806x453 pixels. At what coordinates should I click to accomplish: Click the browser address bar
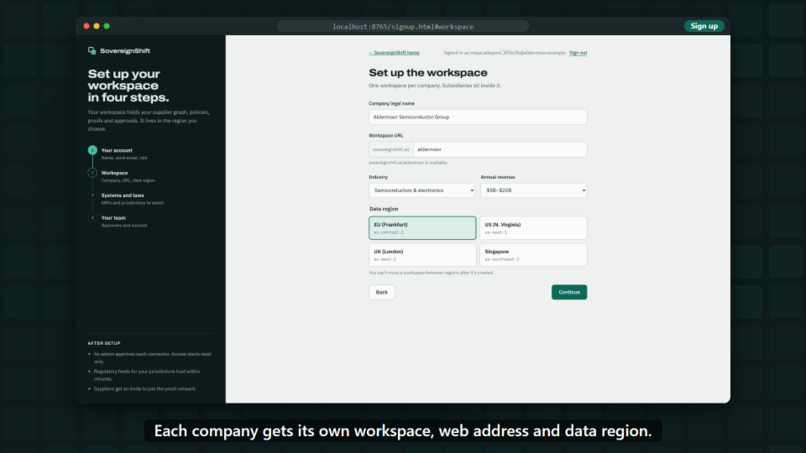[x=402, y=26]
